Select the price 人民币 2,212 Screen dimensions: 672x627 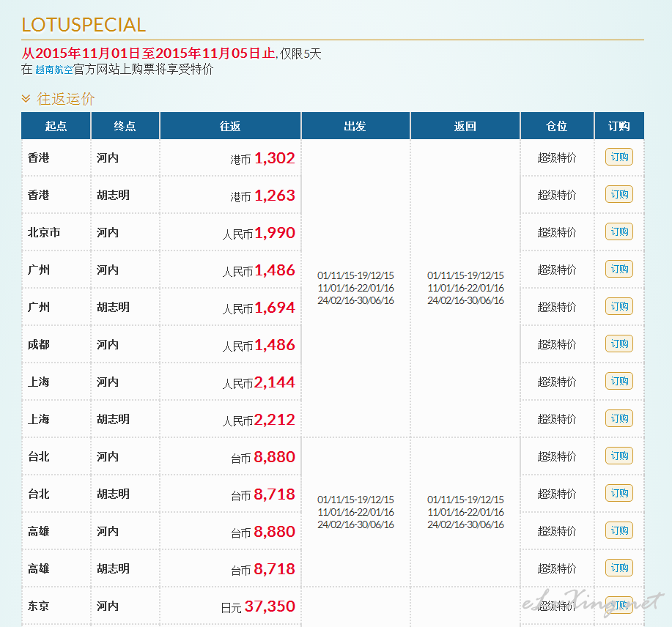click(259, 420)
